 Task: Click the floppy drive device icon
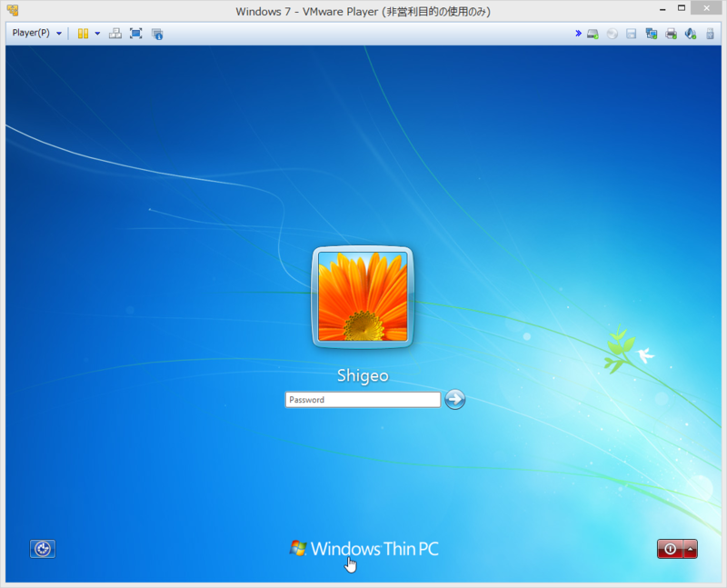click(631, 34)
